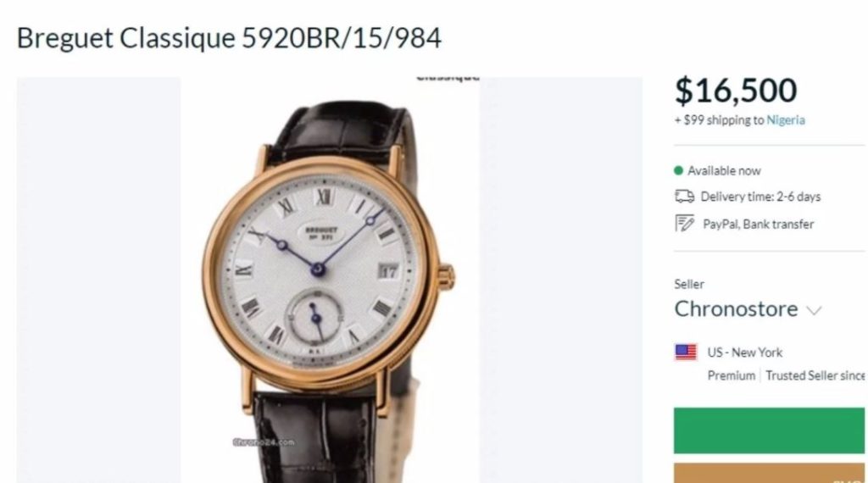Screen dimensions: 868x483
Task: Open the Breguet watch product image
Action: point(330,280)
